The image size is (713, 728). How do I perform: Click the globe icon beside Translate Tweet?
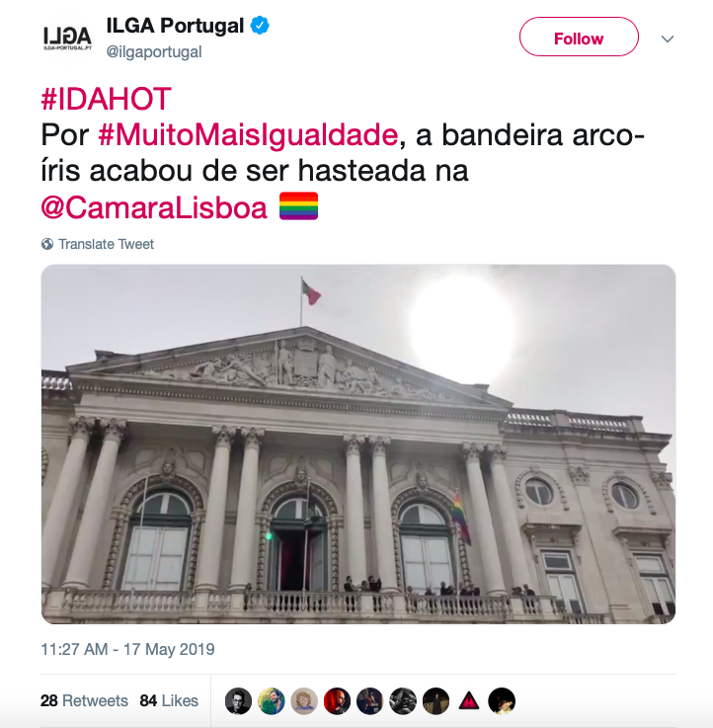point(47,244)
